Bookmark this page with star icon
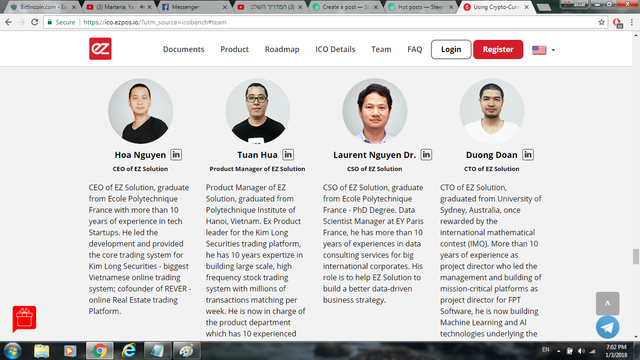Viewport: 640px width, 360px height. pos(601,22)
